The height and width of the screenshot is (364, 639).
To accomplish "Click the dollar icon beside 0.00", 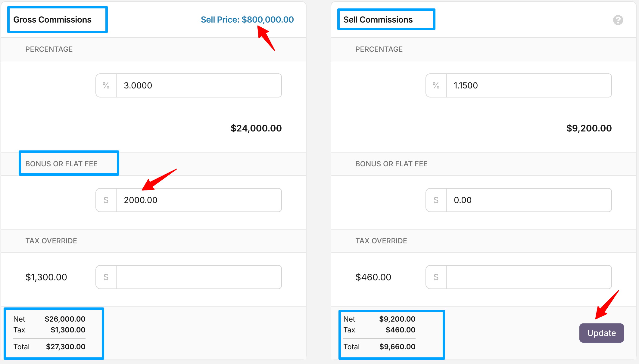I will pos(436,200).
